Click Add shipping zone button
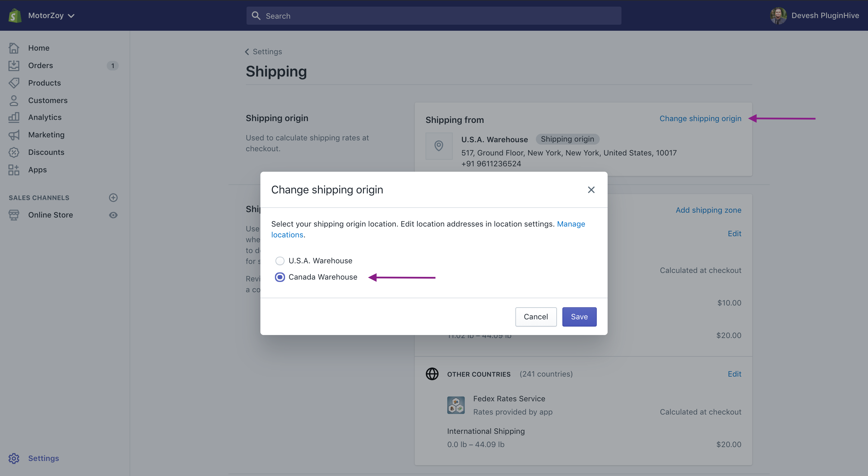Image resolution: width=868 pixels, height=476 pixels. (x=709, y=209)
